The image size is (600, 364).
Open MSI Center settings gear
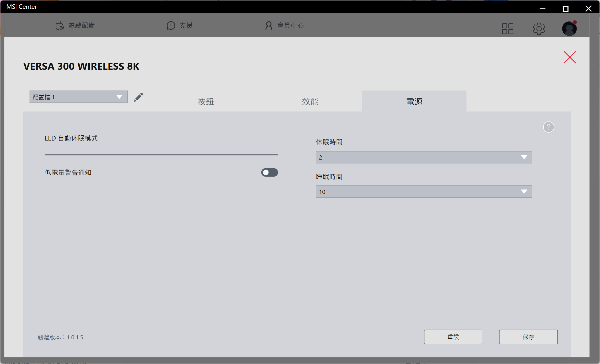coord(539,29)
